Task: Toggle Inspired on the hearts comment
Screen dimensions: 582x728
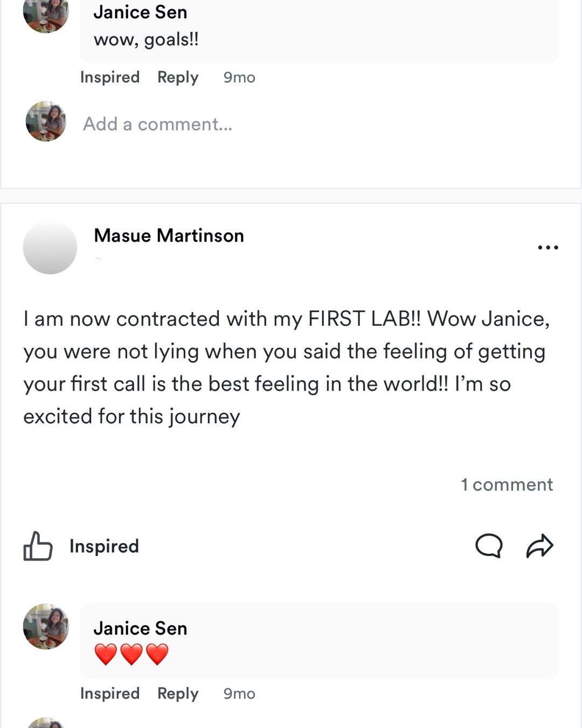Action: point(110,693)
